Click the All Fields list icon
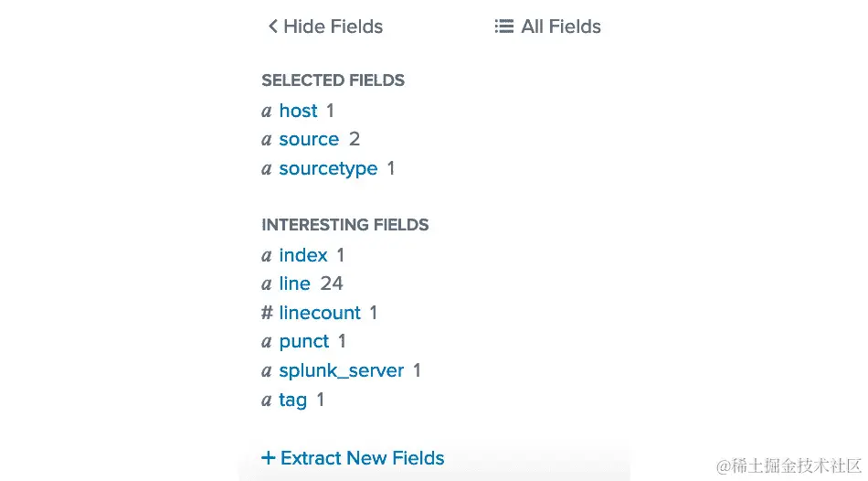868x481 pixels. coord(503,27)
